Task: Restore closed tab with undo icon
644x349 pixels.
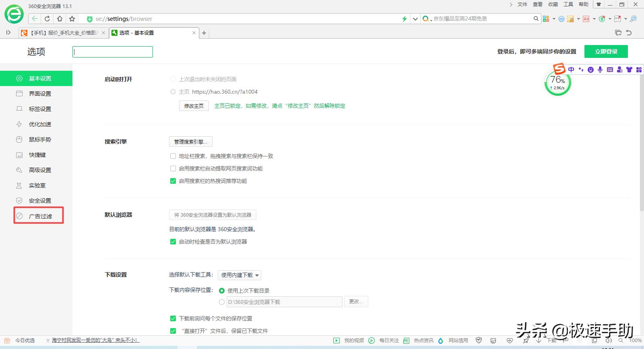Action: tap(629, 33)
